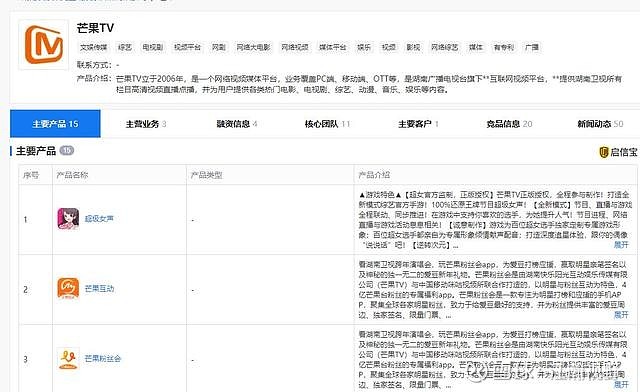
Task: Click the 网络大电影 tag
Action: [x=253, y=47]
